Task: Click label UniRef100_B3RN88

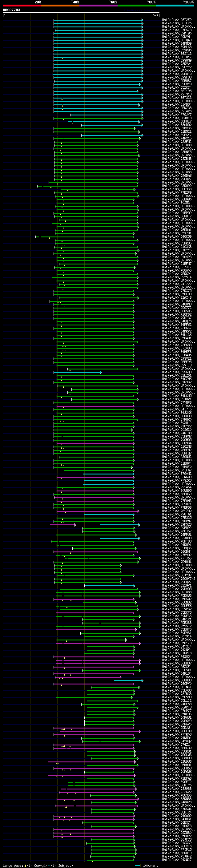Action: tap(177, 799)
